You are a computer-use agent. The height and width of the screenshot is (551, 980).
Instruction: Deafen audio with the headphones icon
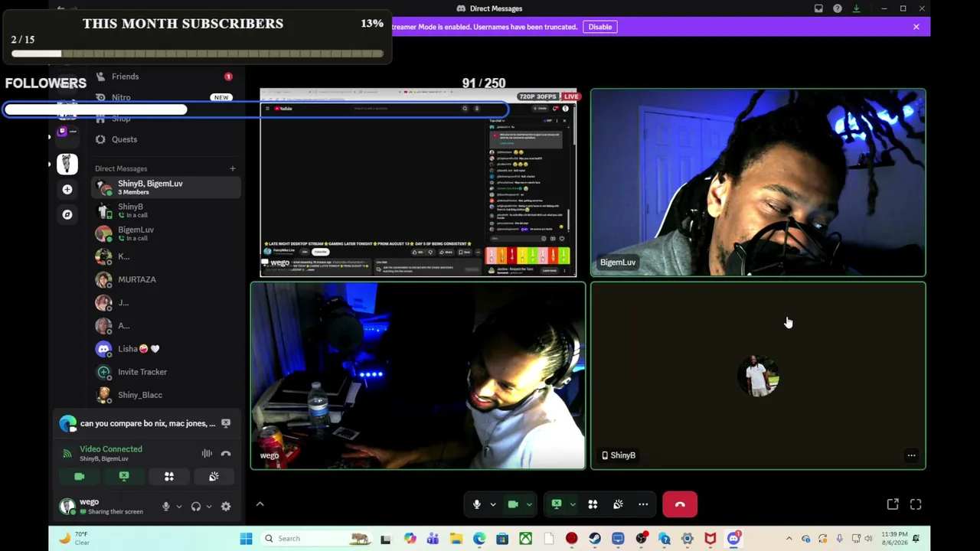[196, 507]
